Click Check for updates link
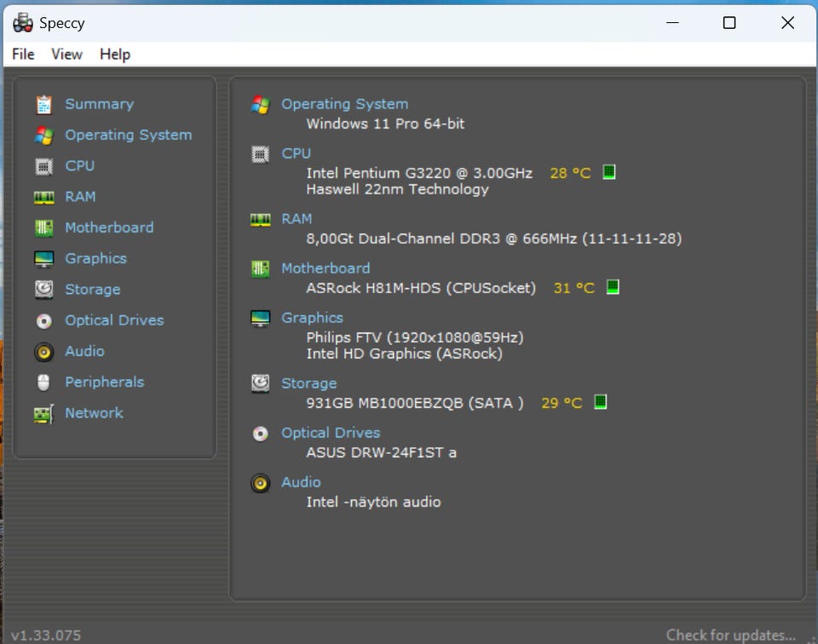Image resolution: width=818 pixels, height=644 pixels. tap(731, 635)
